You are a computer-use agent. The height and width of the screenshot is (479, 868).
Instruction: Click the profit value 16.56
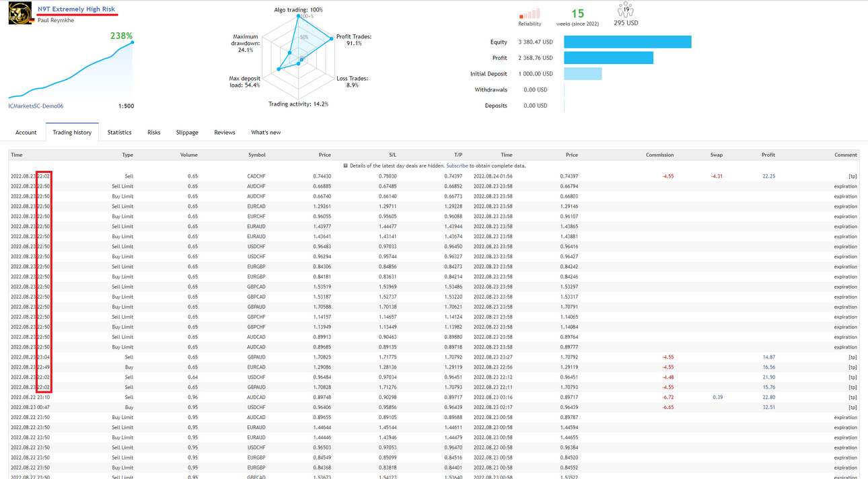tap(768, 367)
